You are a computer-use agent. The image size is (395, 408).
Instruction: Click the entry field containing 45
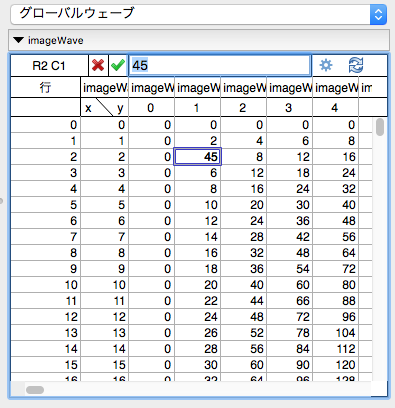pyautogui.click(x=220, y=65)
